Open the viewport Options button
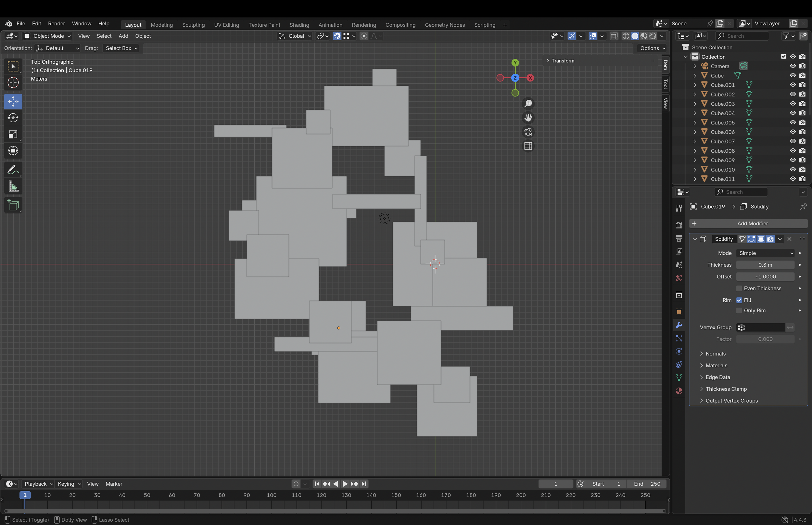 click(652, 48)
